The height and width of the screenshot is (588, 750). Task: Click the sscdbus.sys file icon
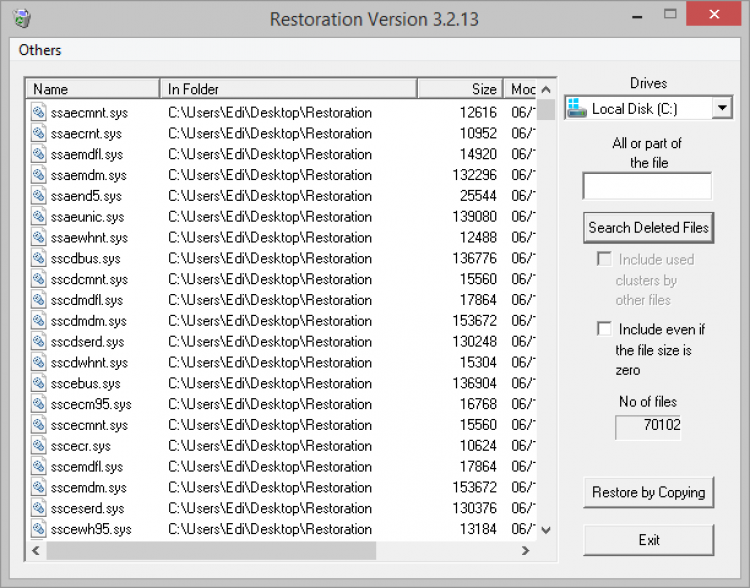[x=39, y=258]
